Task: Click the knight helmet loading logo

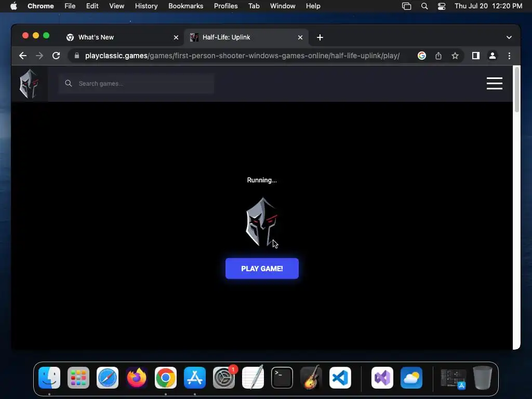Action: pos(262,222)
